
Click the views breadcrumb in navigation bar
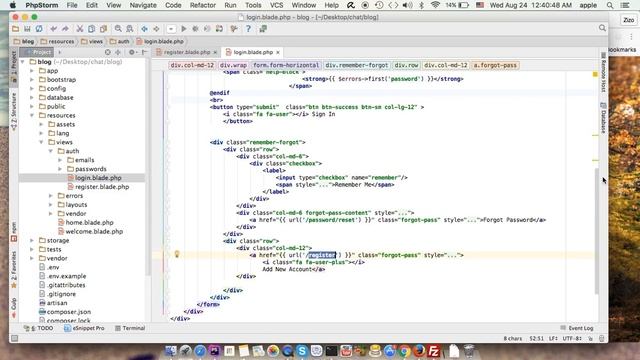92,41
